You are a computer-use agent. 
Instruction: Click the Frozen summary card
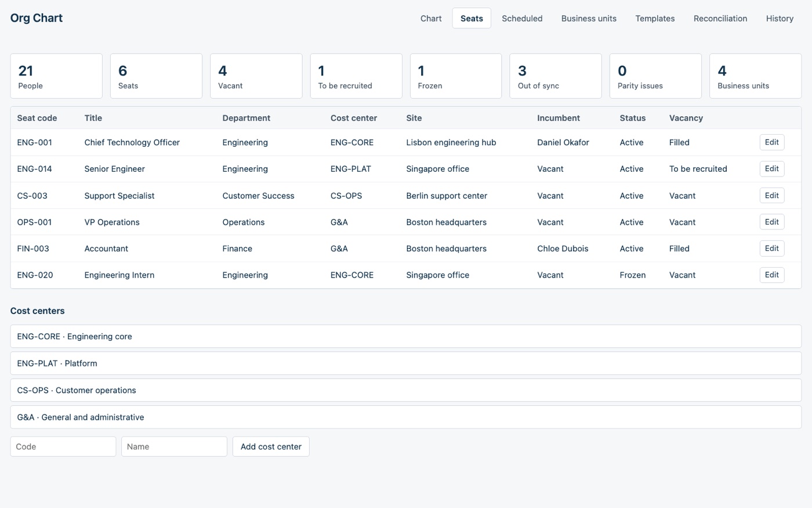click(x=456, y=76)
